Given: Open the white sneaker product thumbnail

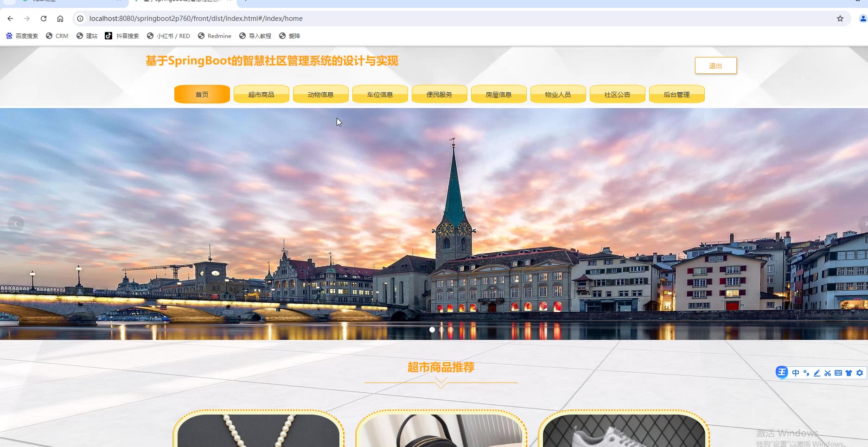Looking at the screenshot, I should 624,430.
